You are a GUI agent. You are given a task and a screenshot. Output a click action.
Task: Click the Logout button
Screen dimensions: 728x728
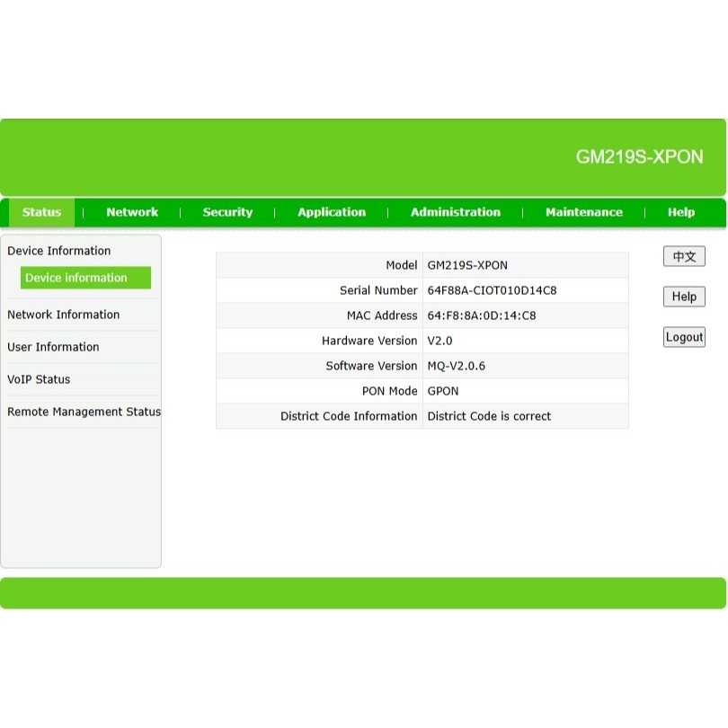[x=684, y=337]
